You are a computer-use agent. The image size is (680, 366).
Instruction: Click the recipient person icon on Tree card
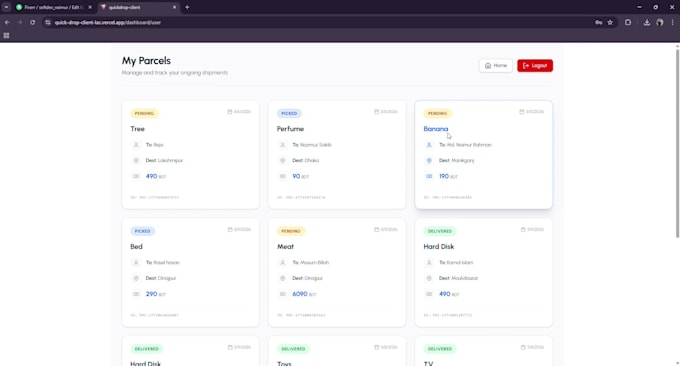[x=136, y=145]
